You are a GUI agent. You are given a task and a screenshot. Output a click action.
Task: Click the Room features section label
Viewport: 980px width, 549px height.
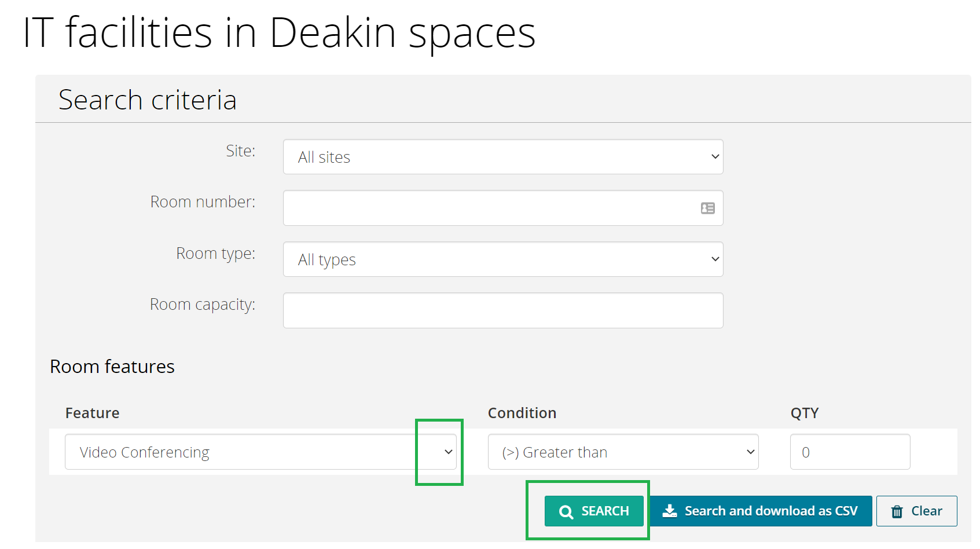[x=112, y=366]
